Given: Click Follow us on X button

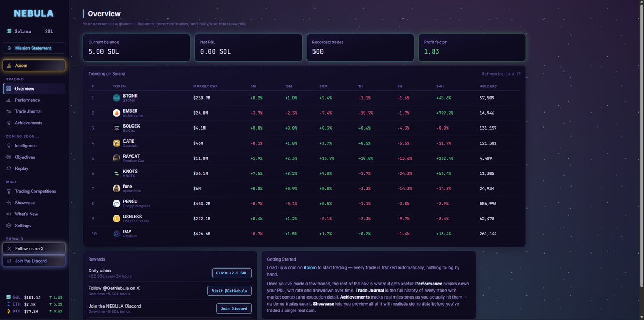Looking at the screenshot, I should pos(34,249).
